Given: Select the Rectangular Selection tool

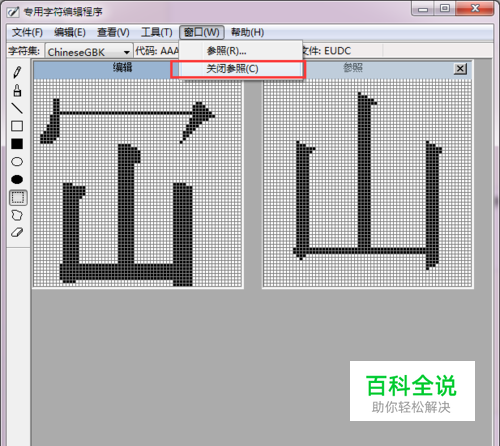Looking at the screenshot, I should click(18, 198).
